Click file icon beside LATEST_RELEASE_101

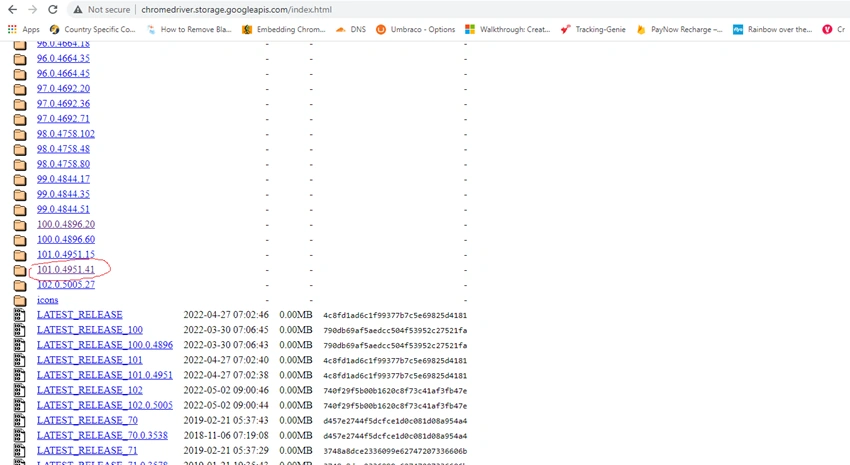pos(20,360)
